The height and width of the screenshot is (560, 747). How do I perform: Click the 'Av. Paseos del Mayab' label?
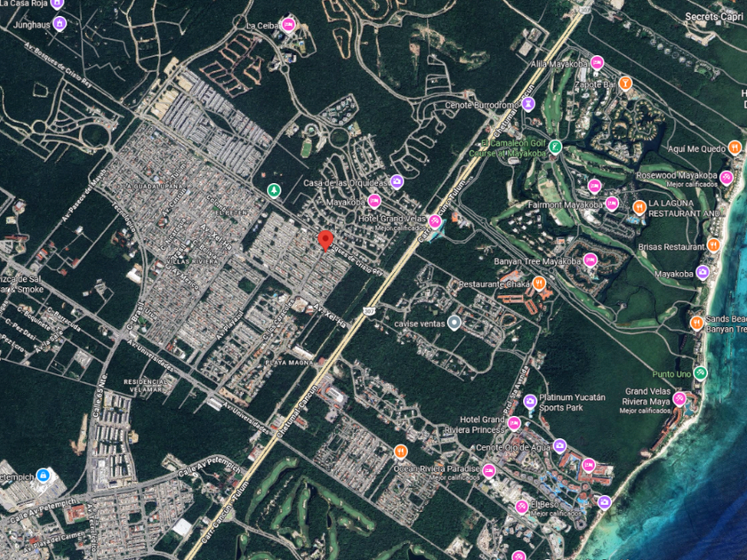pyautogui.click(x=84, y=195)
